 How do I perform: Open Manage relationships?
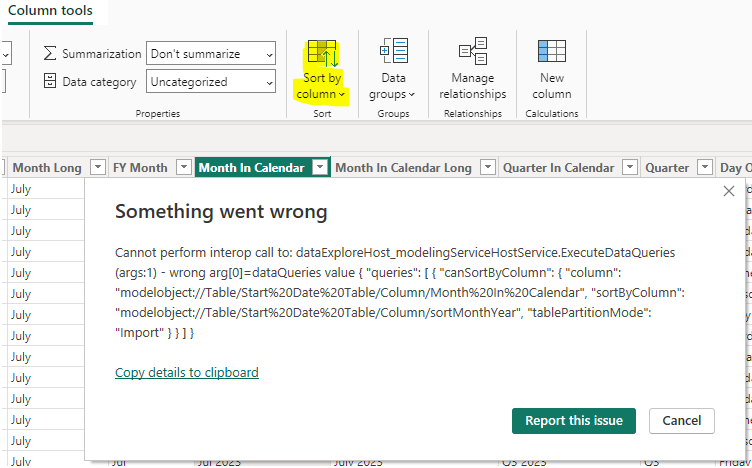pyautogui.click(x=472, y=71)
